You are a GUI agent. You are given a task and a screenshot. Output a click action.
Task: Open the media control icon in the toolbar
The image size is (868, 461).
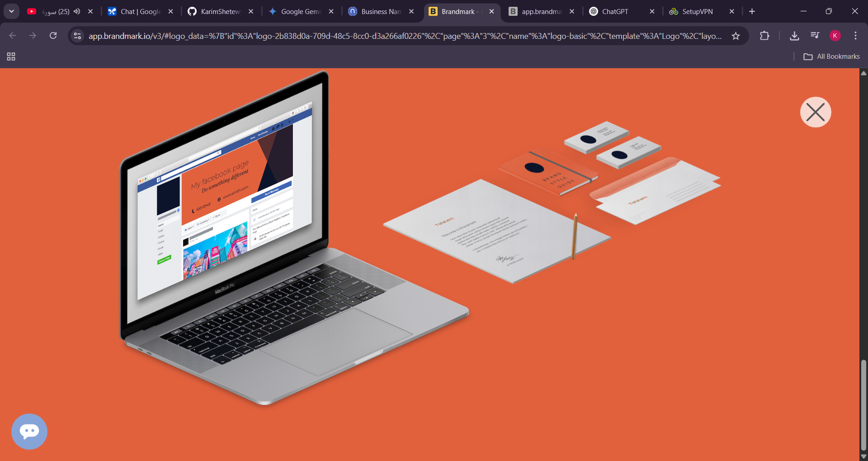point(815,35)
